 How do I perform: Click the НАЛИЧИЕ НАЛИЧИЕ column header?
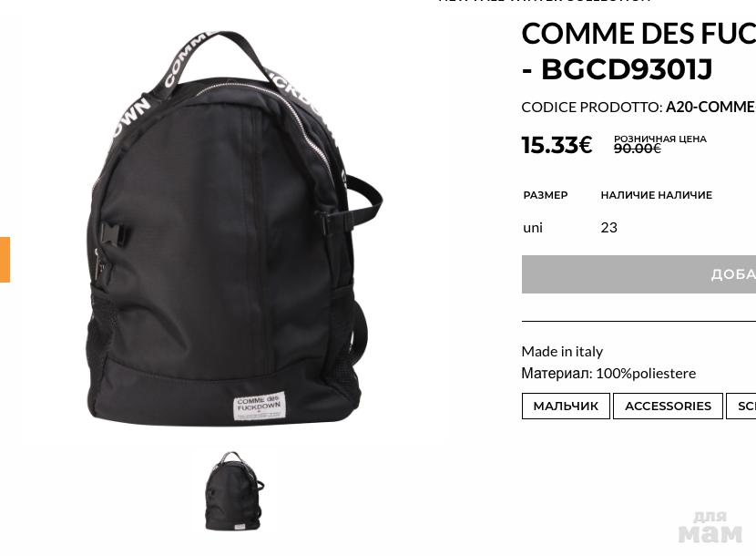(x=656, y=195)
